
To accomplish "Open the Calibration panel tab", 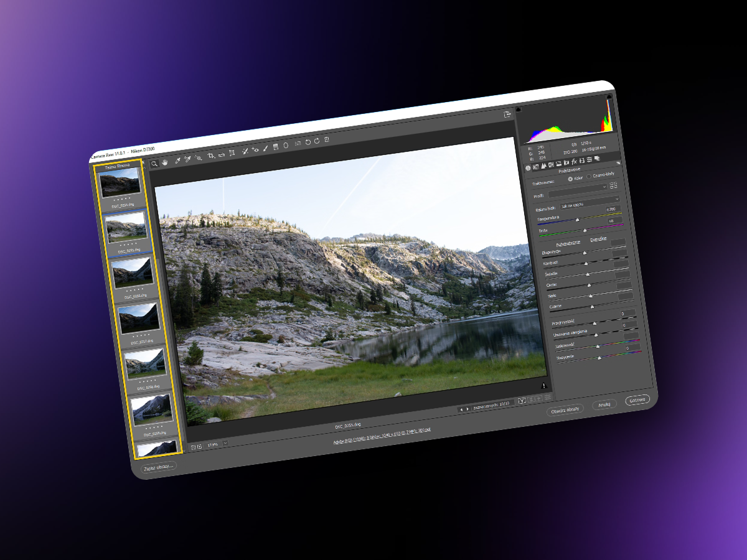I will (x=582, y=161).
